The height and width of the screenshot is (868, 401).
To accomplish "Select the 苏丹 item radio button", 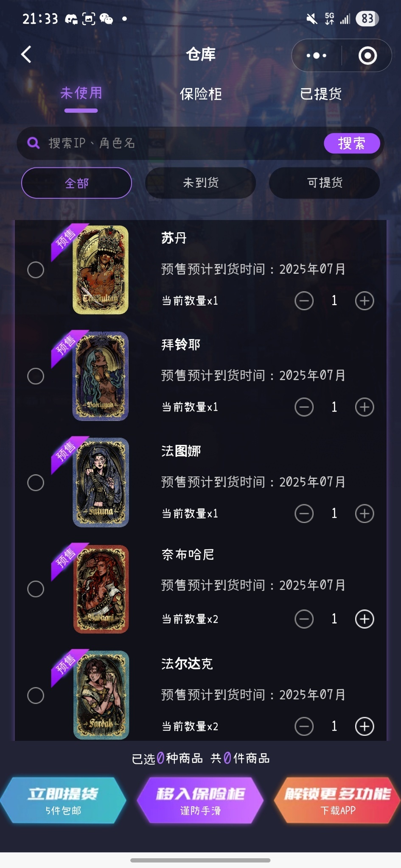I will 36,270.
